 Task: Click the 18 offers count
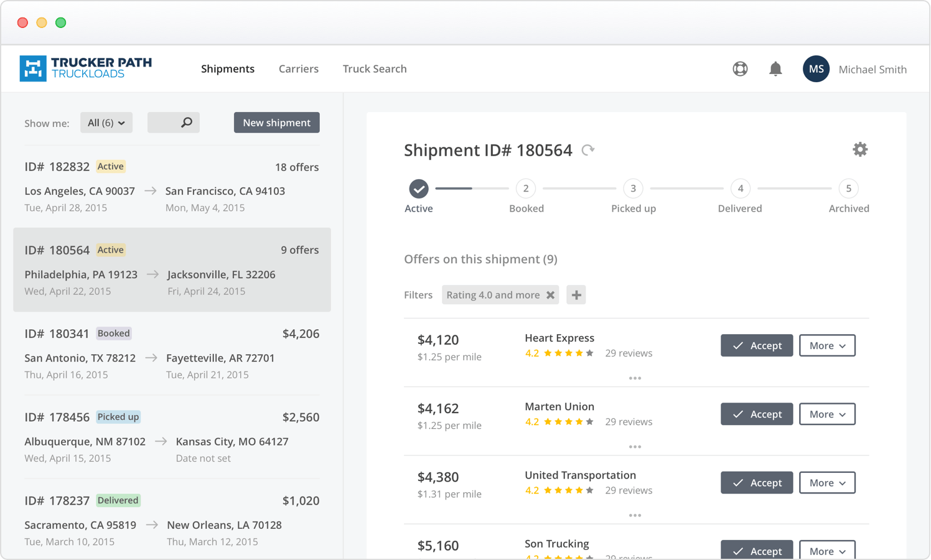pyautogui.click(x=297, y=167)
